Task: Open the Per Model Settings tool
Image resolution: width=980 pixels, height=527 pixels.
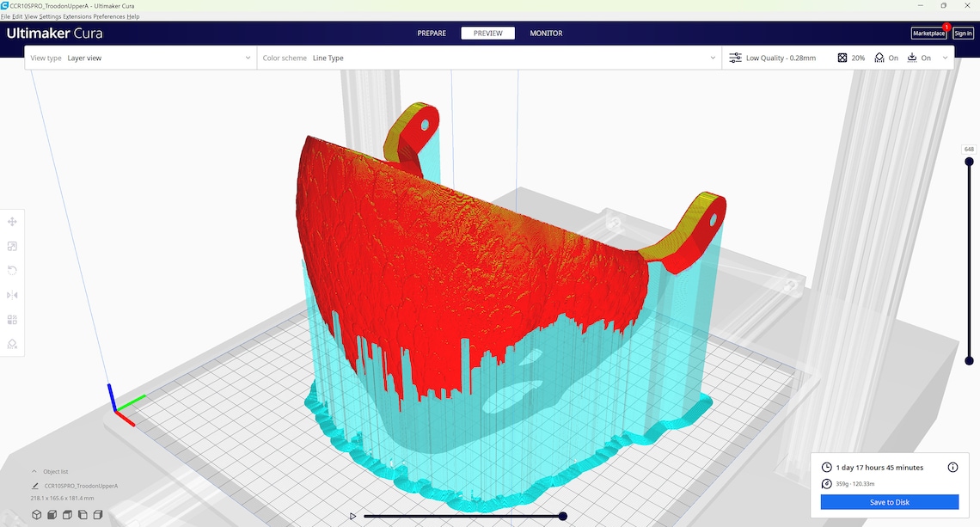Action: pos(12,320)
